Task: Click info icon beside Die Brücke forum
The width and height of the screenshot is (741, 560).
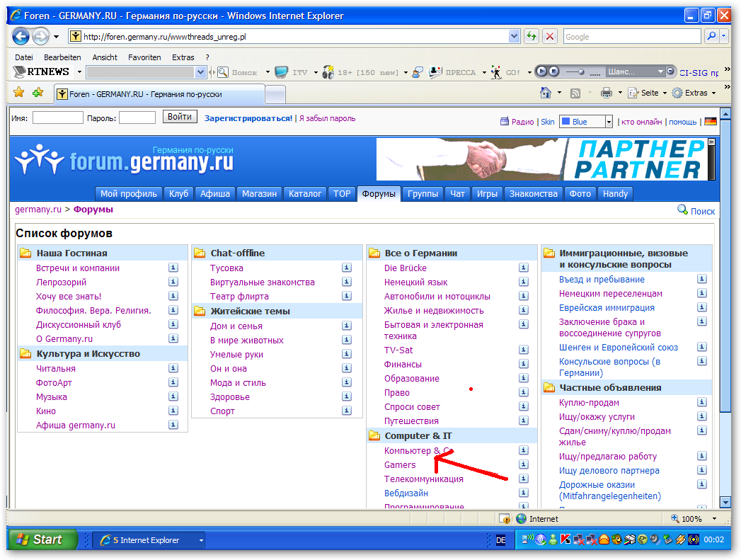Action: click(524, 268)
